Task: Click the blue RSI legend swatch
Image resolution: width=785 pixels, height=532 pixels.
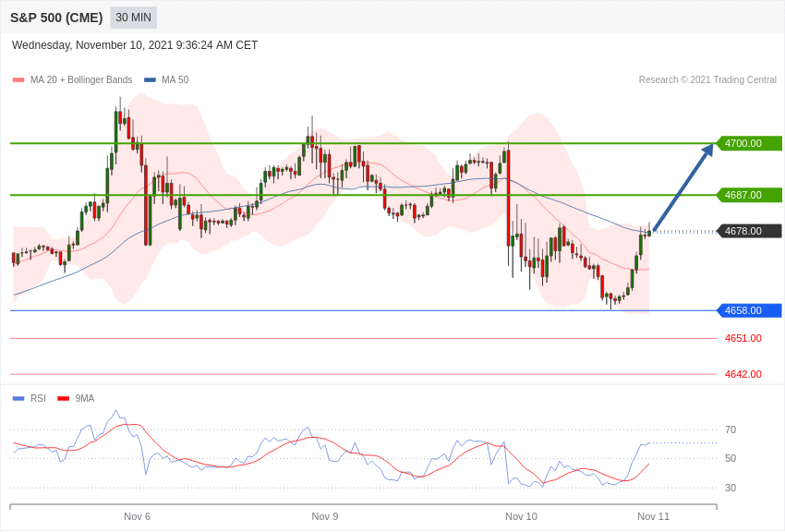Action: point(18,398)
